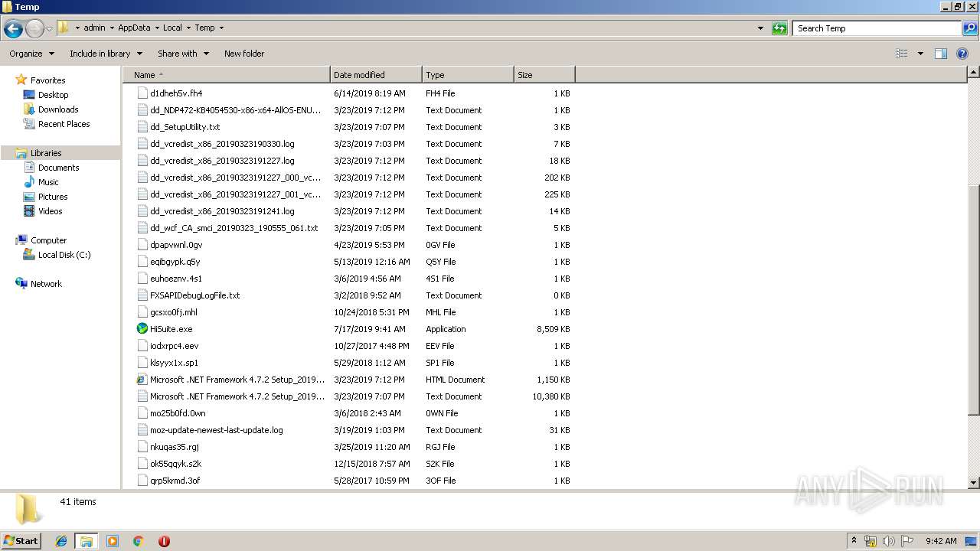Select moz-update-newest-last-update.log
The image size is (980, 551).
click(x=217, y=430)
